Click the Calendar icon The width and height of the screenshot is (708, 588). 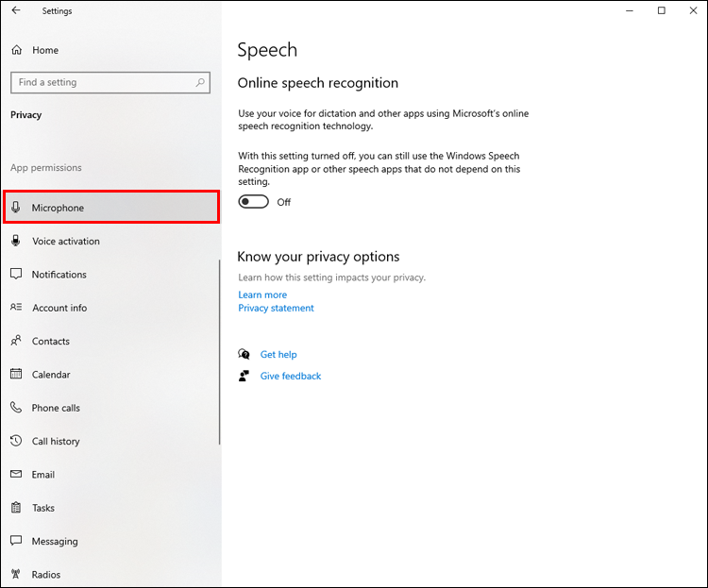click(16, 375)
